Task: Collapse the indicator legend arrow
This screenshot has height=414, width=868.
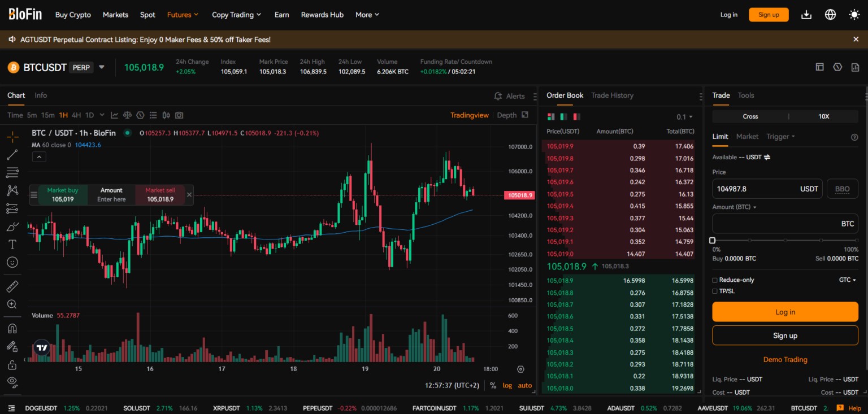Action: [x=38, y=157]
